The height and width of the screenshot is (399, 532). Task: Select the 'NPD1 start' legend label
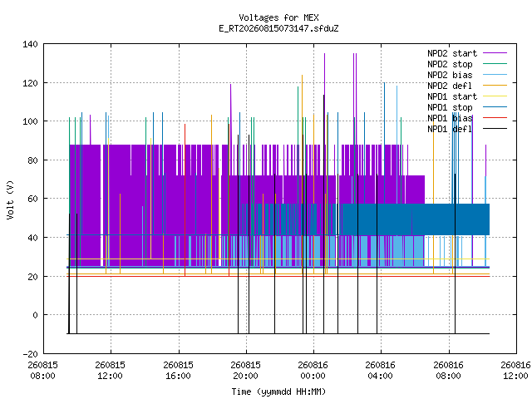(452, 96)
